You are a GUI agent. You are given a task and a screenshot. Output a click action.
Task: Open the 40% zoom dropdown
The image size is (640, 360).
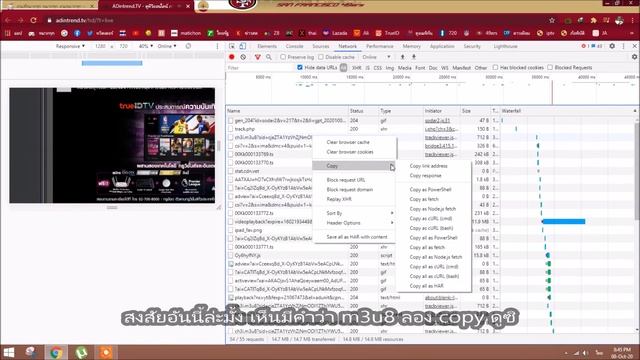click(146, 46)
